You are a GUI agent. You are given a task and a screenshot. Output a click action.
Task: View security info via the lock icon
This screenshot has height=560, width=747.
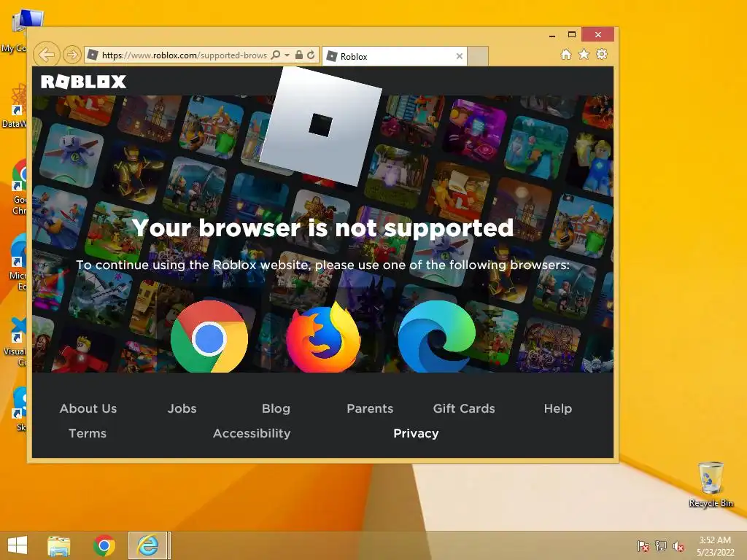tap(298, 55)
